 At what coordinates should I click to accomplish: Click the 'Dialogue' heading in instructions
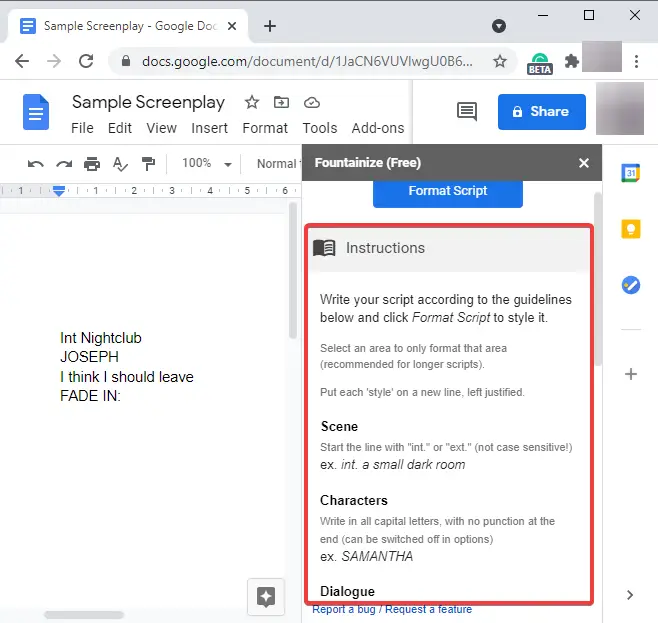[x=347, y=592]
